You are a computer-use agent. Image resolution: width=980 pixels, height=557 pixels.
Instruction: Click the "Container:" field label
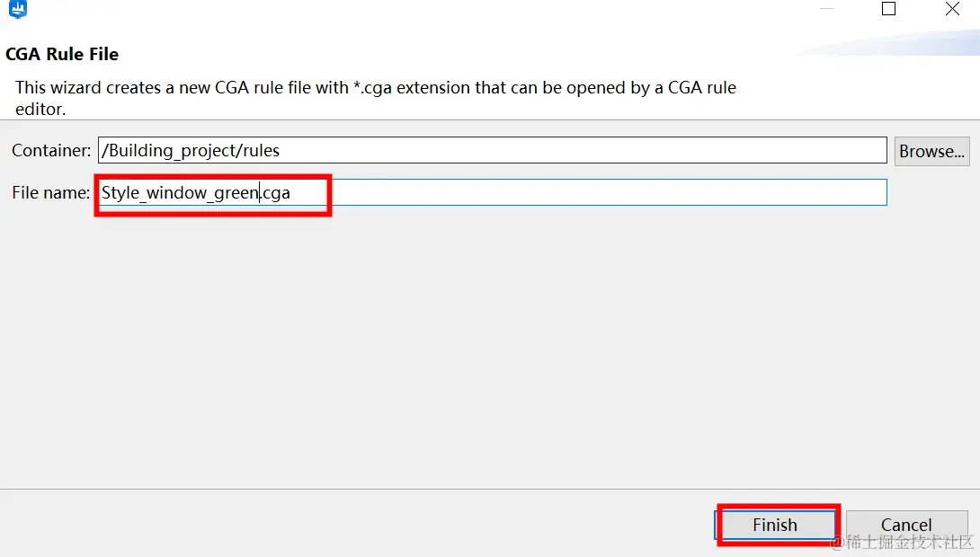[x=51, y=150]
